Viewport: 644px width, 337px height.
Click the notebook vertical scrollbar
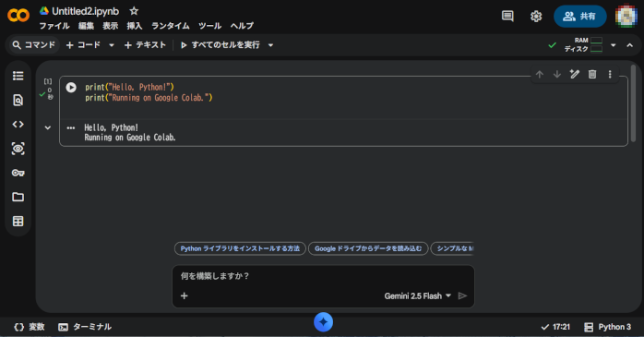633,103
